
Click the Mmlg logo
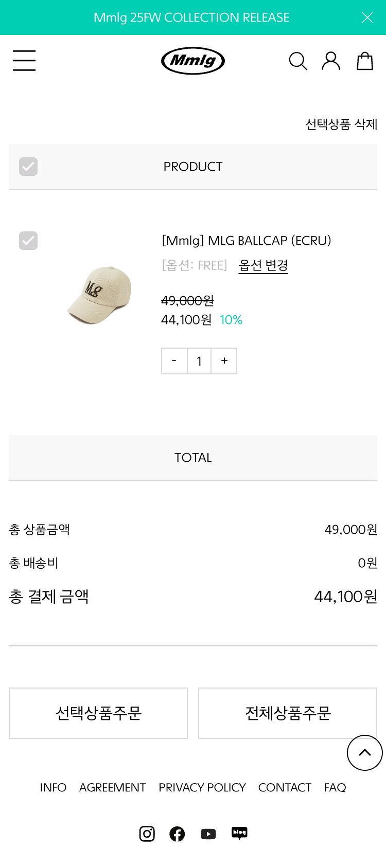[x=193, y=61]
